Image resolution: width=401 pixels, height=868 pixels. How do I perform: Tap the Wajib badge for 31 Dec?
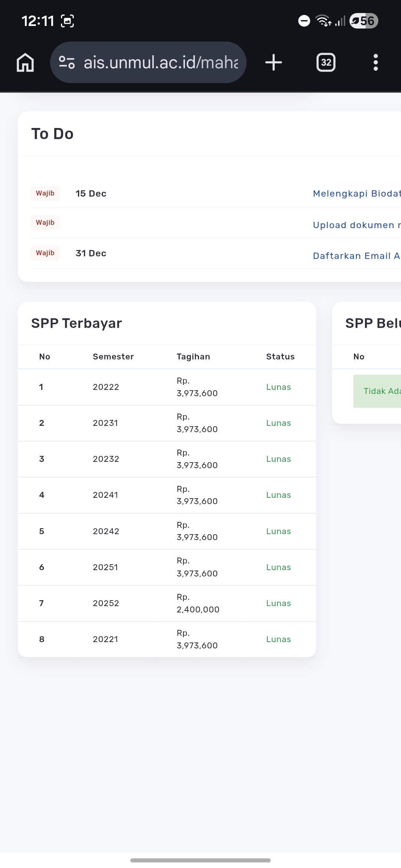point(45,253)
